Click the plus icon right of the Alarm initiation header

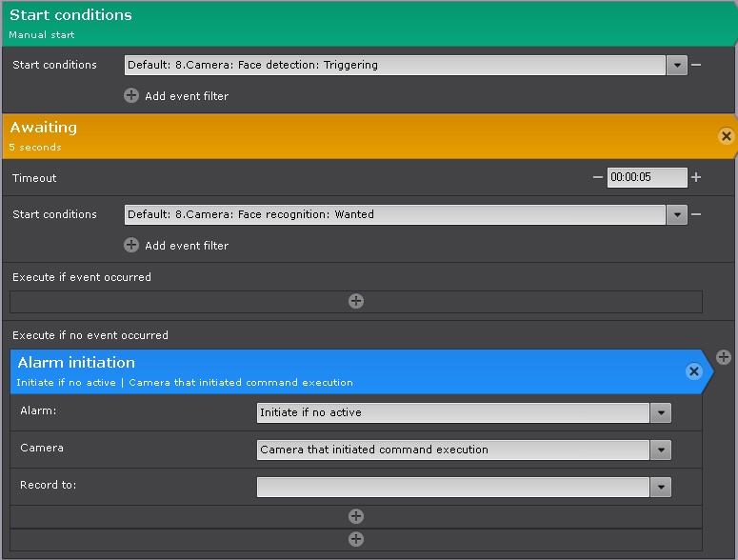[724, 357]
